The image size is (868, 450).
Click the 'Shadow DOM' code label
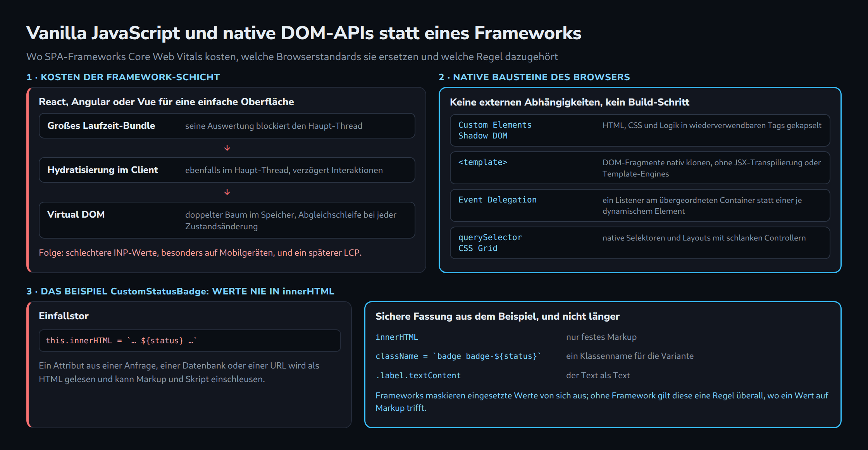click(483, 136)
